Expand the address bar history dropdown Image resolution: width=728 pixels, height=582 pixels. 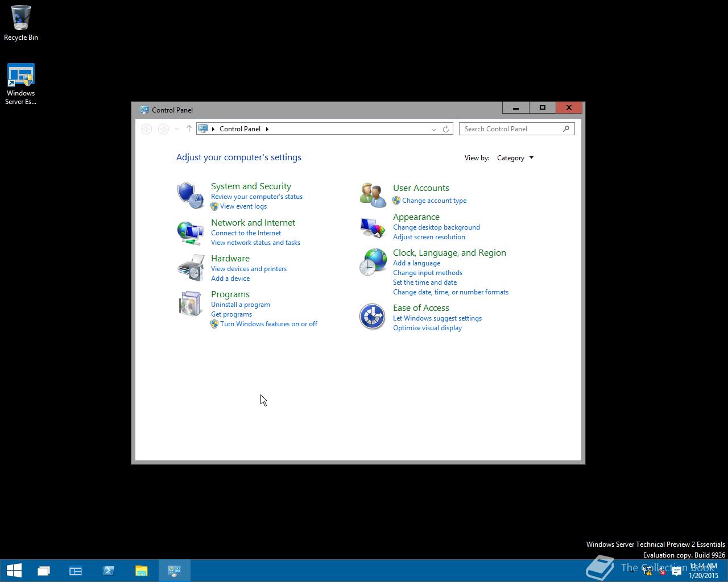pos(433,129)
